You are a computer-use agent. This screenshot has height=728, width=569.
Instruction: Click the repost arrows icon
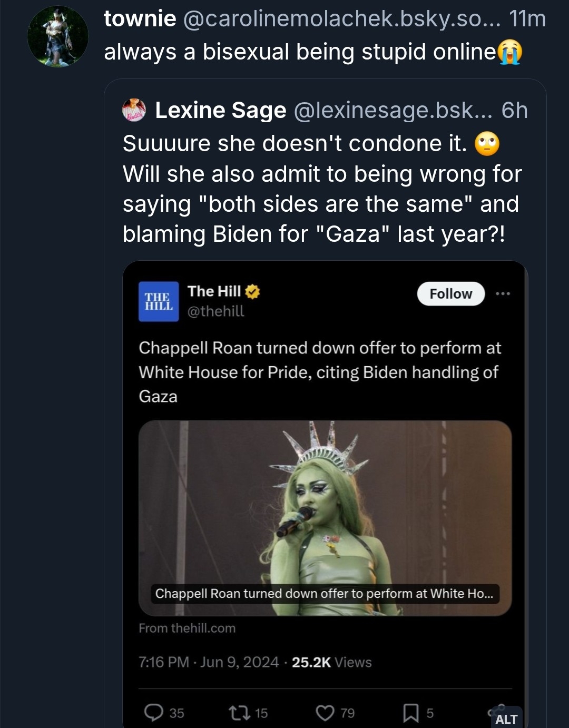click(x=239, y=713)
